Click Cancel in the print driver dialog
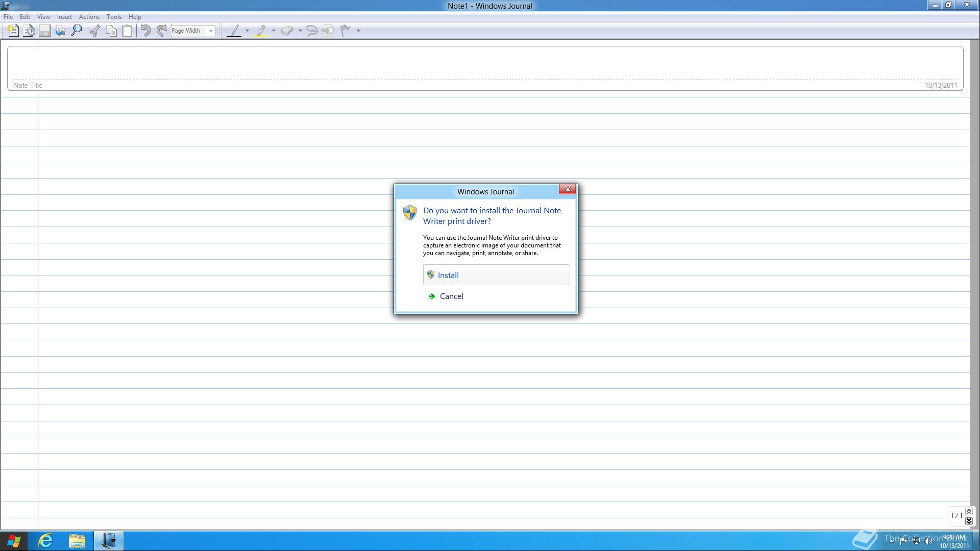Viewport: 980px width, 551px height. click(451, 296)
